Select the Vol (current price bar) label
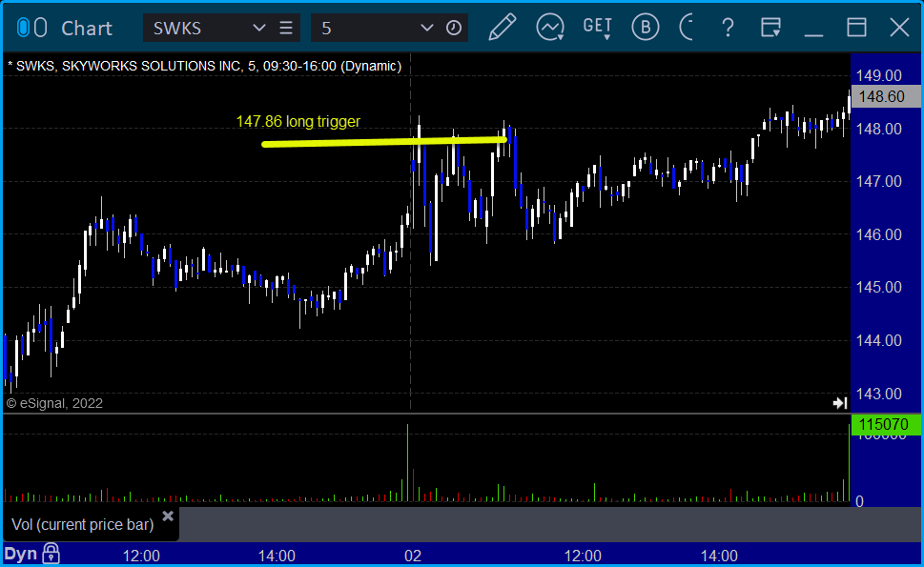The image size is (924, 567). pyautogui.click(x=83, y=524)
